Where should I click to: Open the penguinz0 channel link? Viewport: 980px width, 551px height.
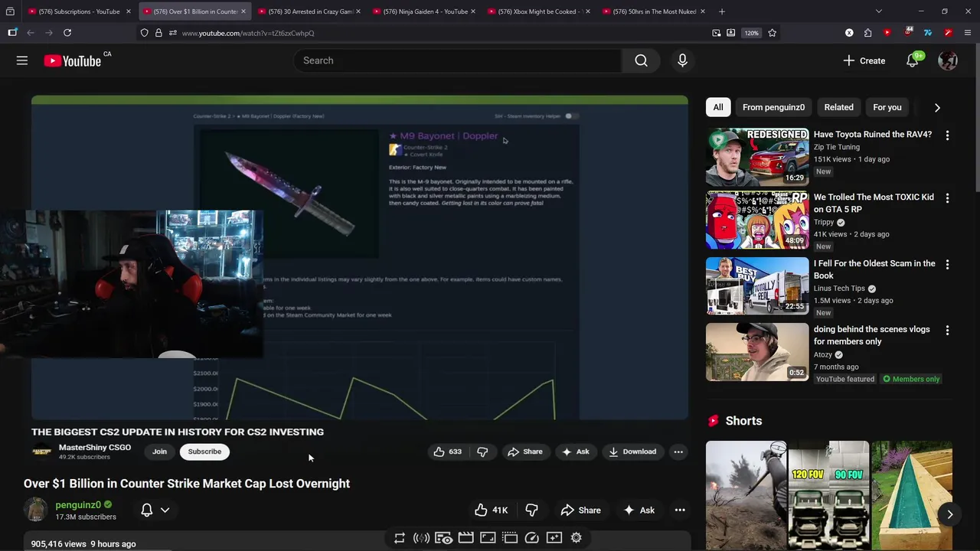(x=78, y=505)
